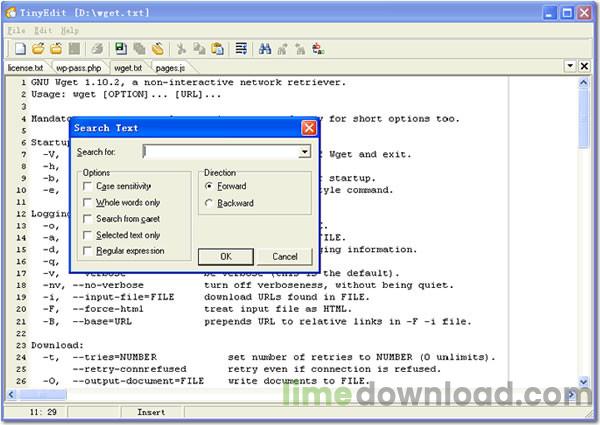Open the tab list dropdown arrow
This screenshot has width=600, height=425.
click(x=570, y=66)
